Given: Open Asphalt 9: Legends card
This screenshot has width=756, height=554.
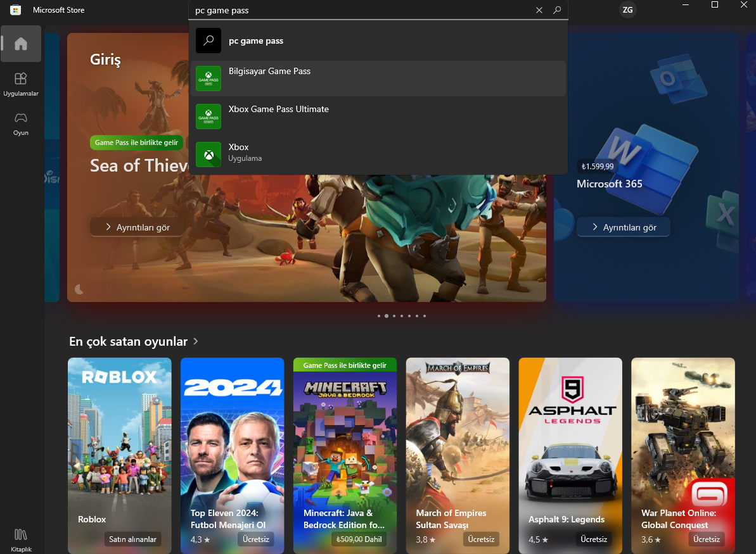Looking at the screenshot, I should pyautogui.click(x=570, y=455).
